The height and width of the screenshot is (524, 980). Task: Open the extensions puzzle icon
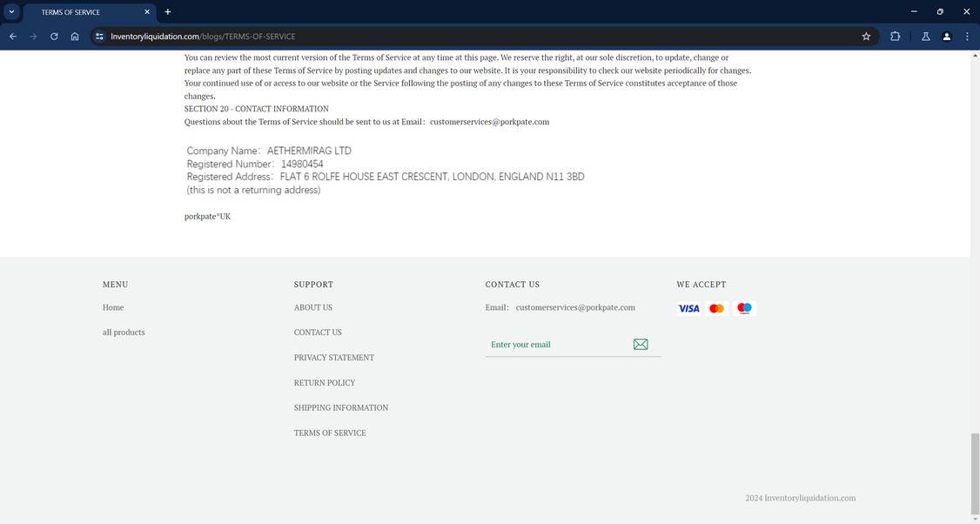pos(895,37)
